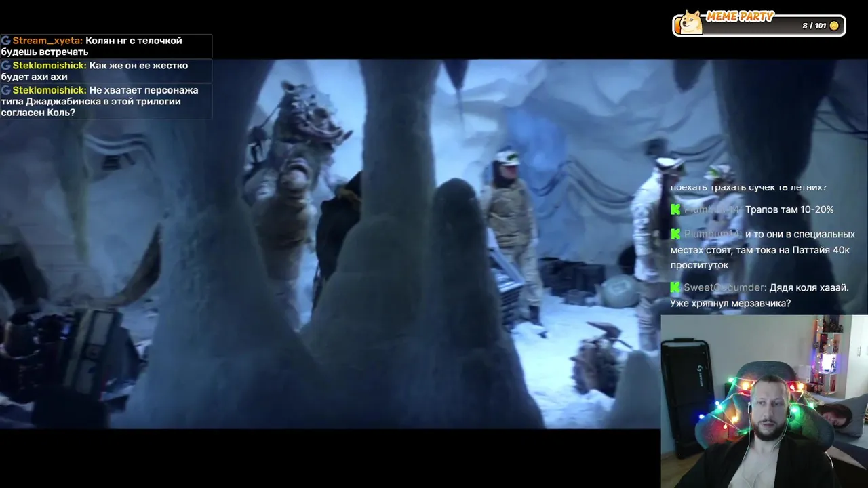The image size is (868, 488).
Task: Click the streamer webcam overlay
Action: pos(764,401)
